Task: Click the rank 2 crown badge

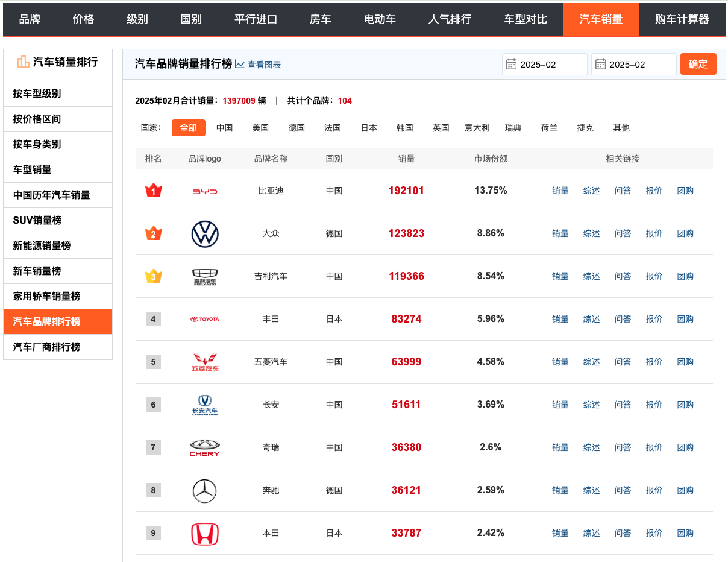Action: tap(154, 233)
